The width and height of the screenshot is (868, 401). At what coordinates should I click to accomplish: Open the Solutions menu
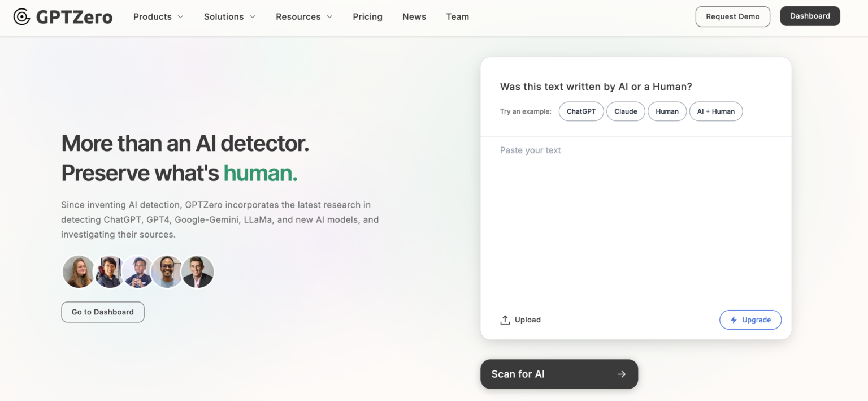(x=229, y=17)
